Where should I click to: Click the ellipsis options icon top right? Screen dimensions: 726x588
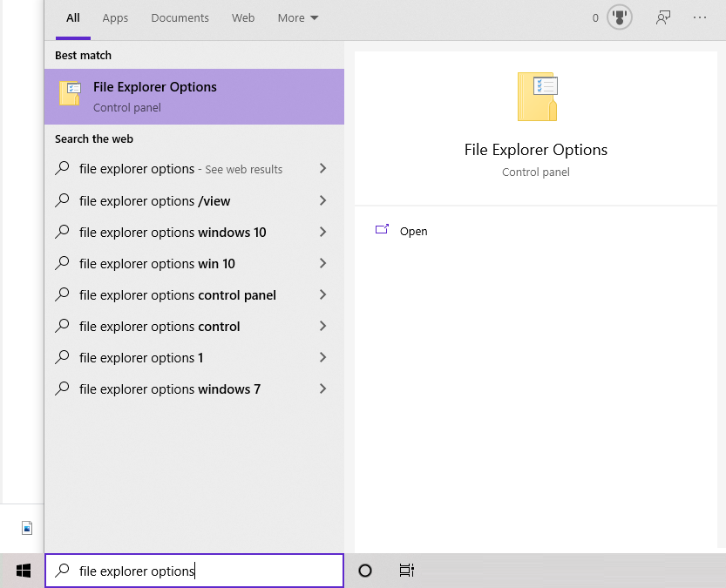coord(699,16)
